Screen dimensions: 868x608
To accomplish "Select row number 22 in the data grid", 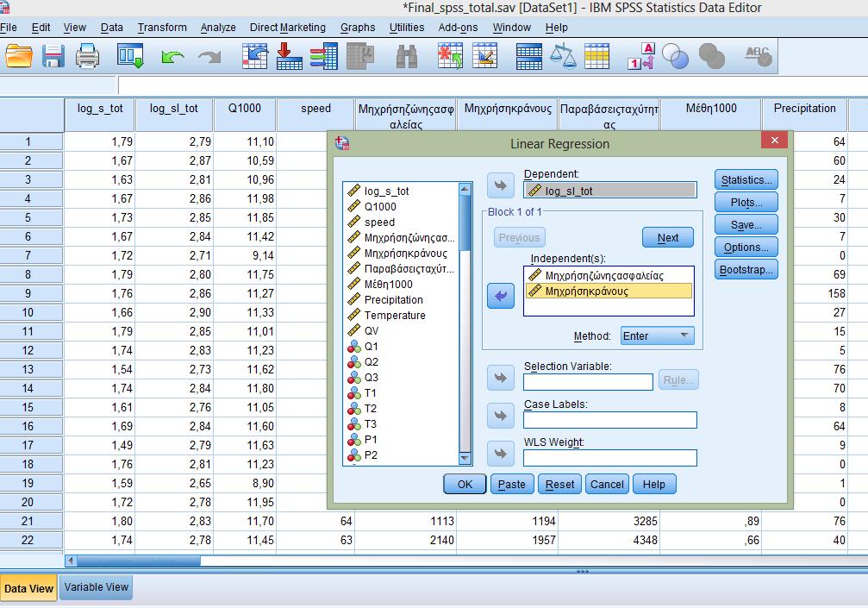I will 27,540.
